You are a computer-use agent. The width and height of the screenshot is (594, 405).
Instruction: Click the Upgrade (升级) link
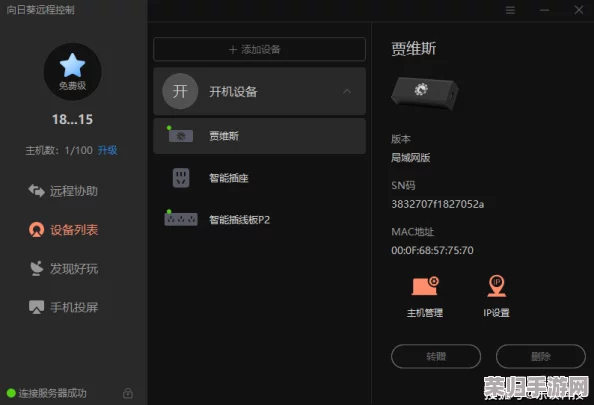(108, 150)
